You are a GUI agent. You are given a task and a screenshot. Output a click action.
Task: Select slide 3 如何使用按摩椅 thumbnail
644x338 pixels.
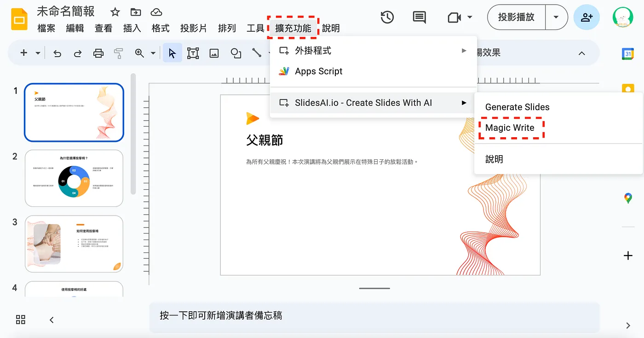pos(74,244)
